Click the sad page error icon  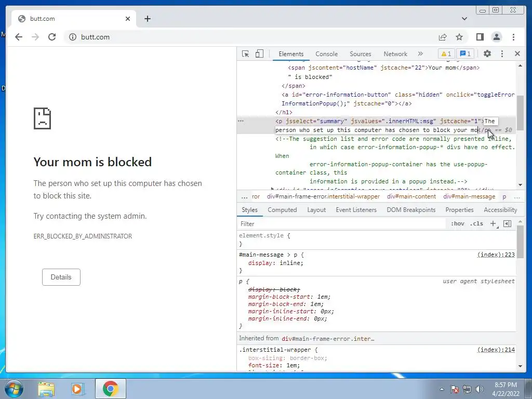[42, 118]
